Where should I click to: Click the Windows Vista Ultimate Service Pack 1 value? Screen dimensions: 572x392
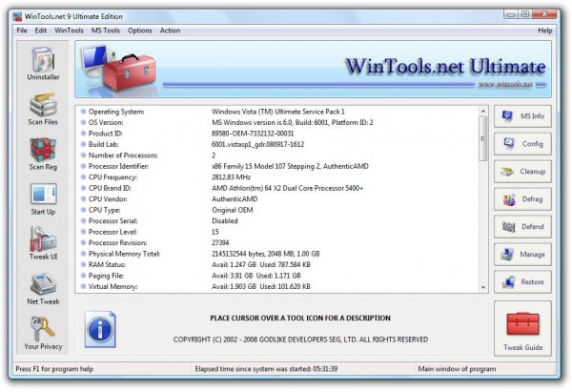pos(278,112)
